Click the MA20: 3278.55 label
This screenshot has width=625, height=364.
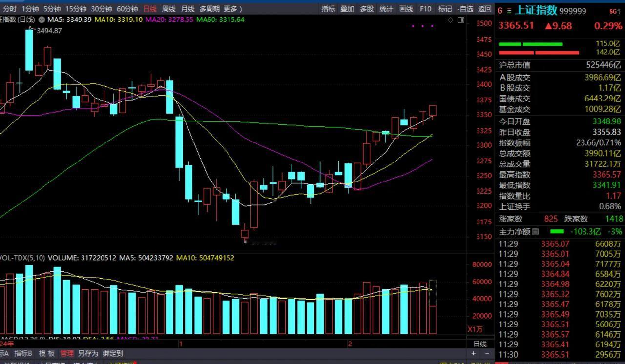point(169,20)
